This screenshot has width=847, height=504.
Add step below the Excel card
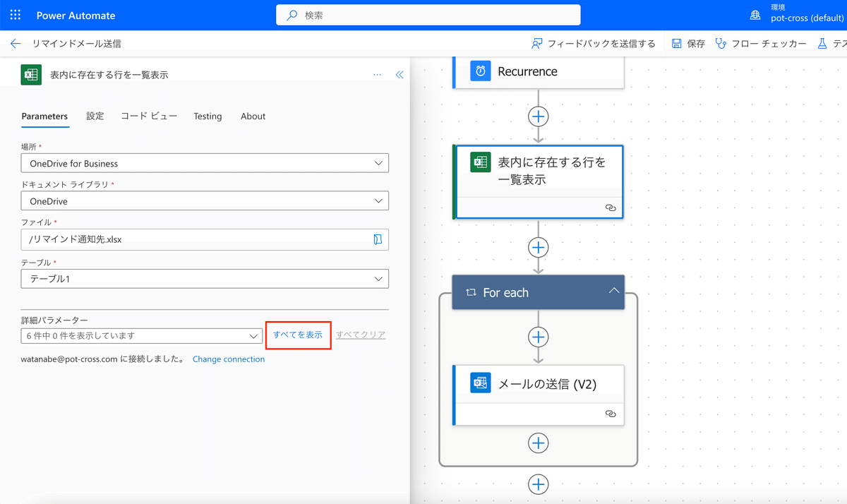coord(539,247)
